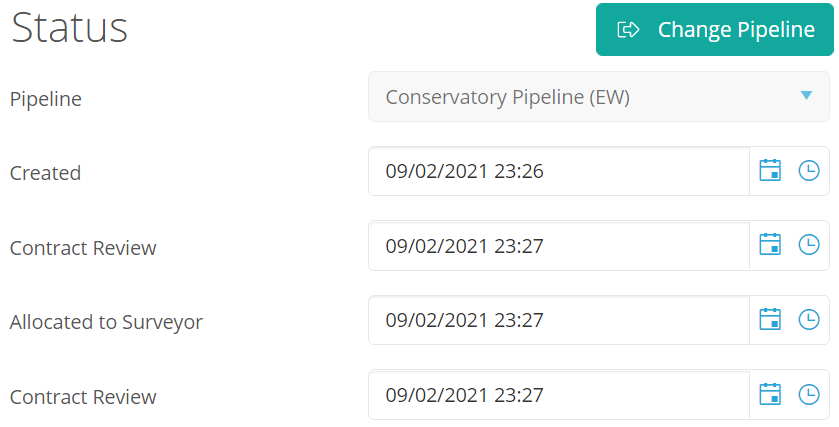The image size is (839, 427).
Task: Focus the Allocated to Surveyor date-time input
Action: click(x=559, y=320)
